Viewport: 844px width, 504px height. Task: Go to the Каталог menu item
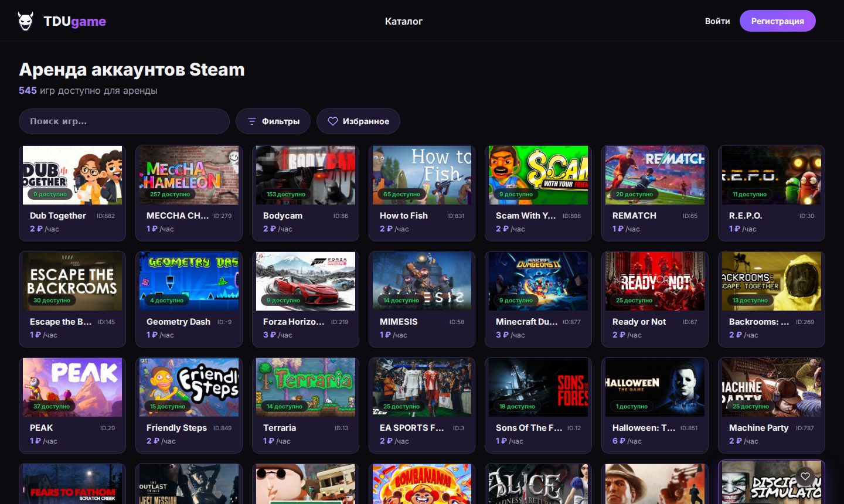pyautogui.click(x=404, y=21)
